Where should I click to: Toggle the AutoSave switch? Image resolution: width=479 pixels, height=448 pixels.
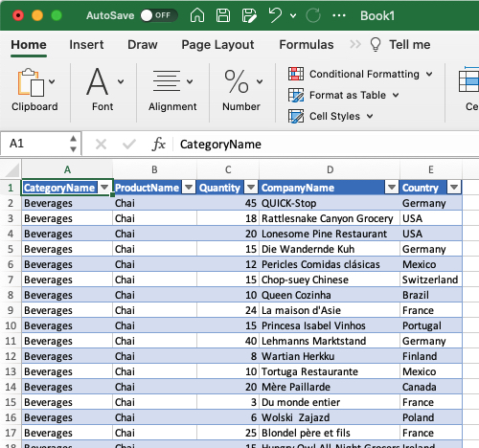coord(159,15)
